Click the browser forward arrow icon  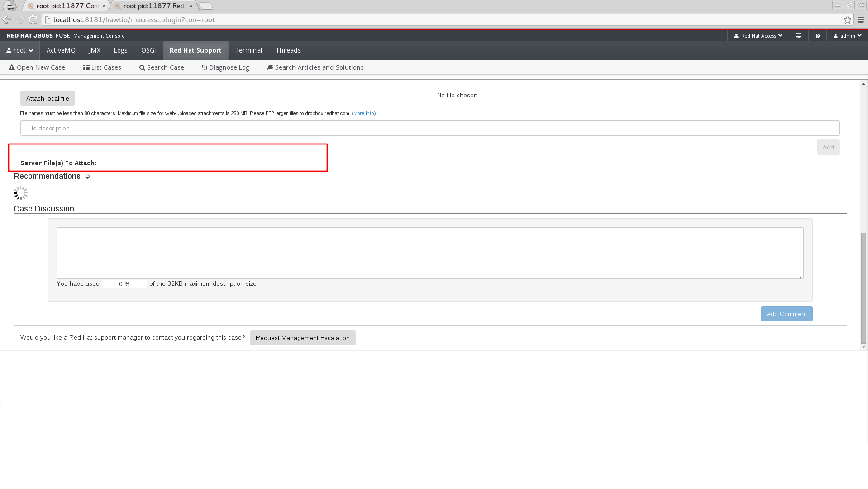point(20,19)
